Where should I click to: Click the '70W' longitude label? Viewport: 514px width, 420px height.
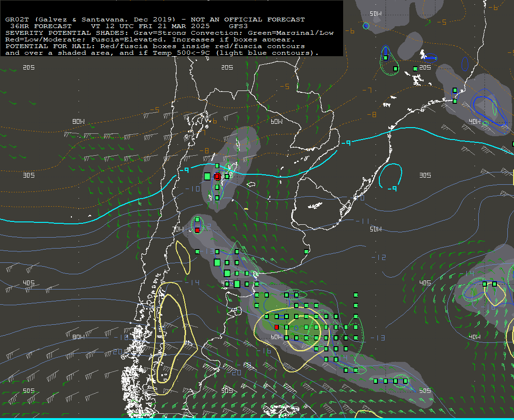click(178, 229)
